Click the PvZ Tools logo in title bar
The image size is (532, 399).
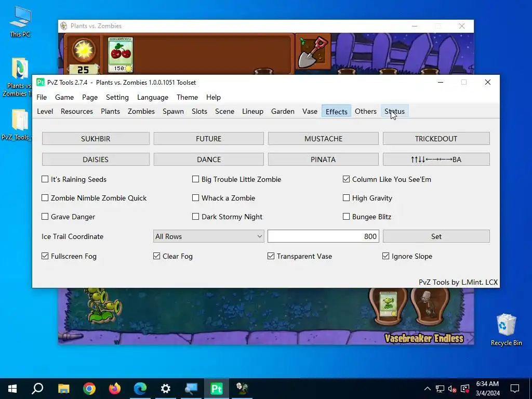[41, 82]
